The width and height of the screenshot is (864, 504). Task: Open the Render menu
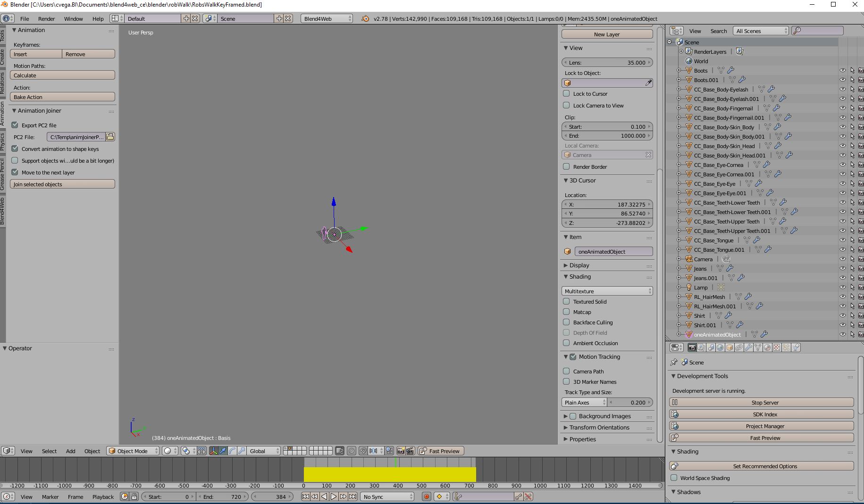(x=47, y=18)
